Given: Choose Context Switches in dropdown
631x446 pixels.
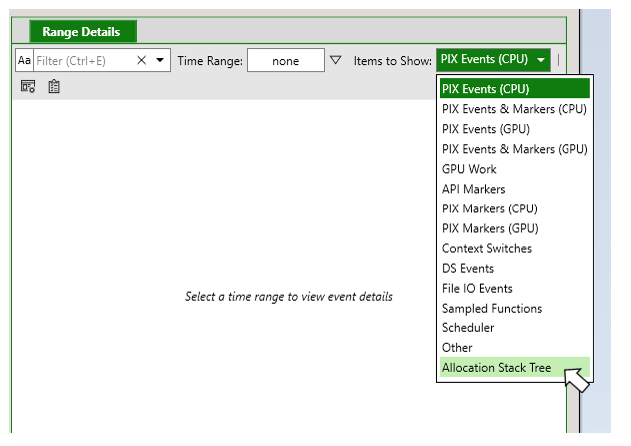Looking at the screenshot, I should coord(515,248).
